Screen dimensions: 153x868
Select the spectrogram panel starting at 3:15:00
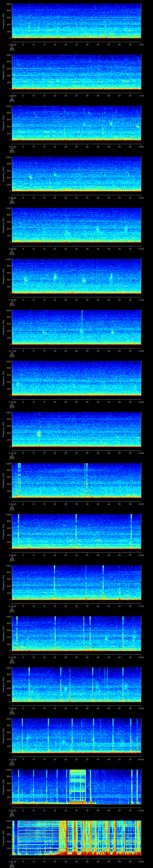tap(77, 531)
